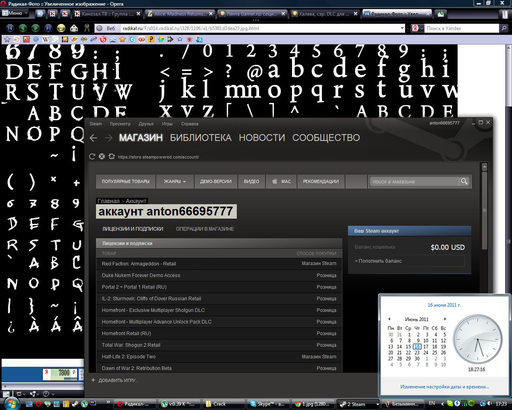The width and height of the screenshot is (512, 410).
Task: Click the Главная breadcrumb link
Action: tap(108, 201)
